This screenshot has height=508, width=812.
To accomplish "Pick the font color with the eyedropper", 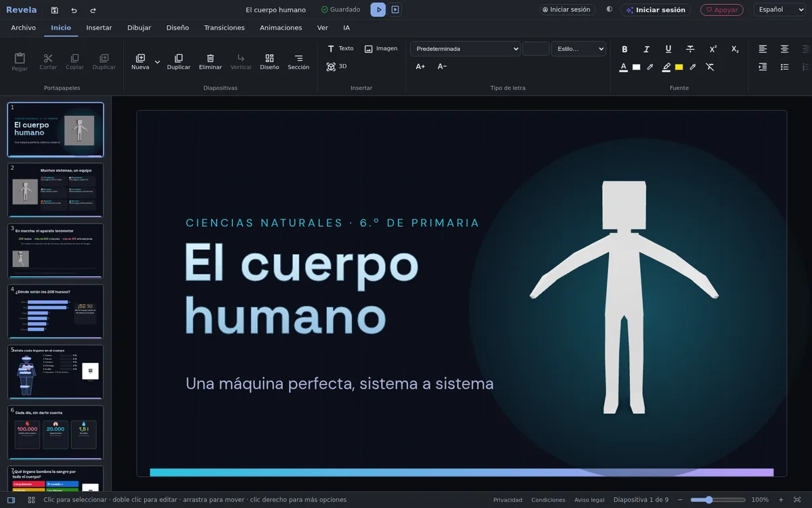I will click(x=650, y=67).
